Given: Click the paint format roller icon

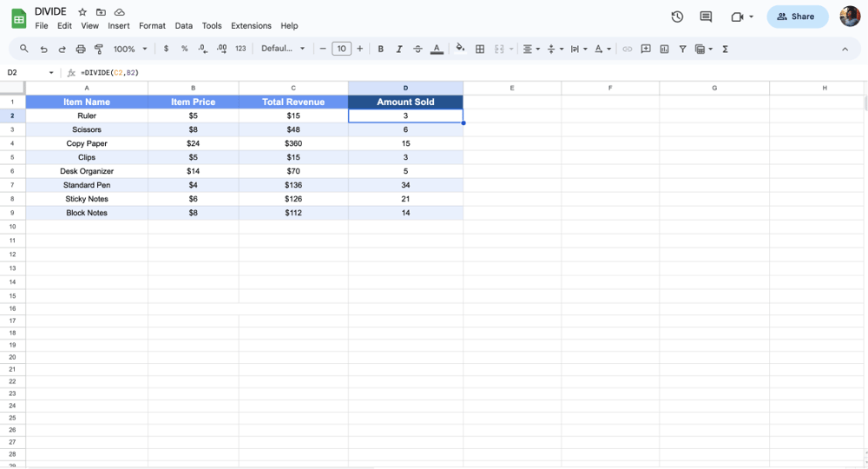Looking at the screenshot, I should (98, 50).
